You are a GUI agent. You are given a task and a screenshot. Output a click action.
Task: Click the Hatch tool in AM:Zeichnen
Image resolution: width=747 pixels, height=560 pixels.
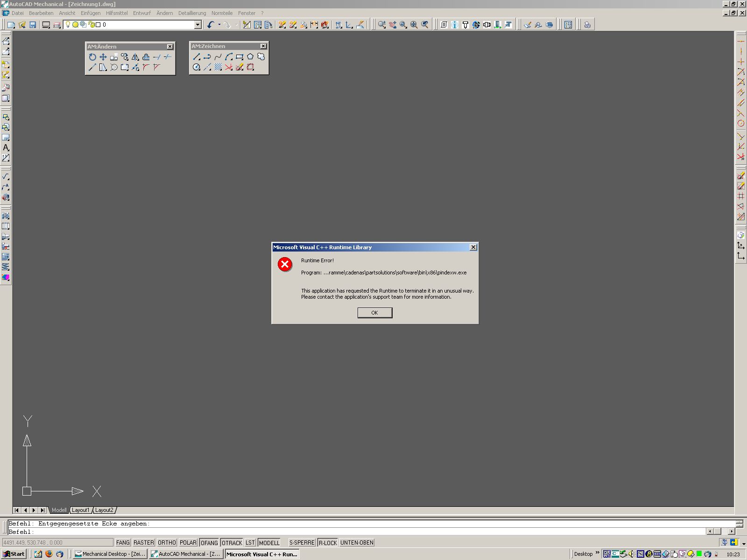pos(218,67)
